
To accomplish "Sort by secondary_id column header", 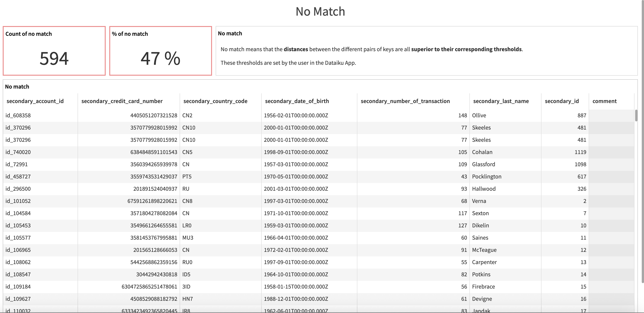I will tap(561, 101).
